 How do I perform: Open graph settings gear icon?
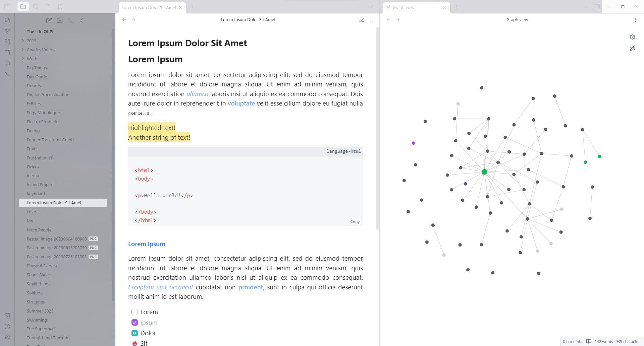632,37
